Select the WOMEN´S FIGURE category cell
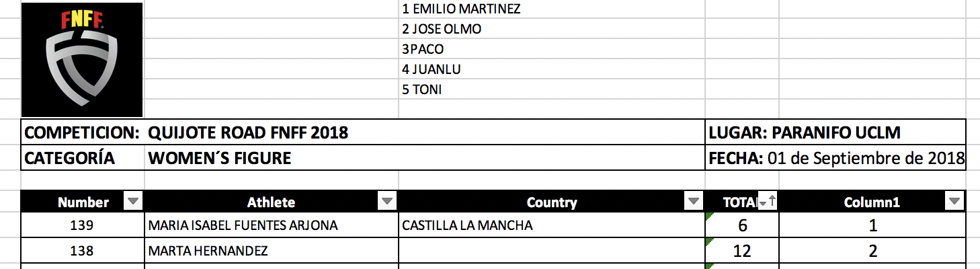The height and width of the screenshot is (269, 980). click(x=220, y=159)
